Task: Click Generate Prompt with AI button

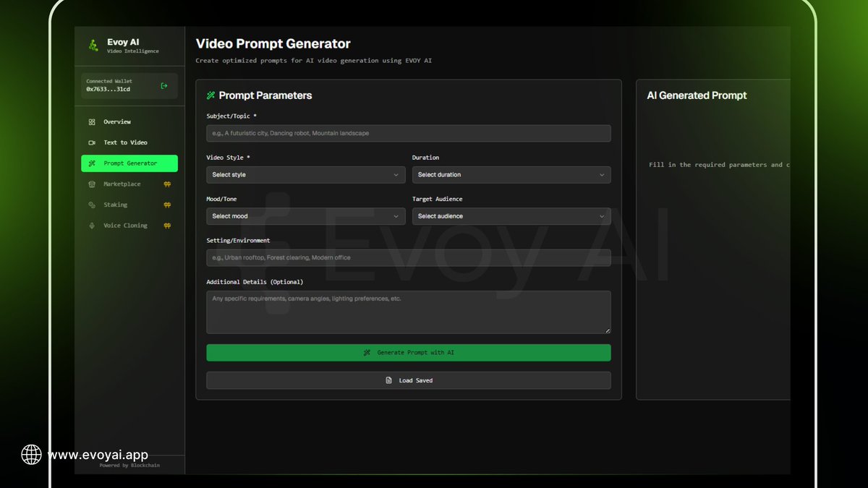Action: coord(409,353)
